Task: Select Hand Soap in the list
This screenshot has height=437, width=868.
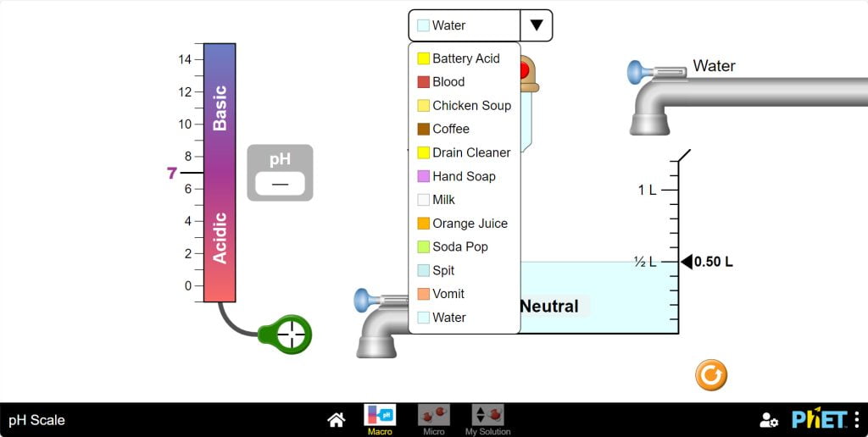Action: pos(465,176)
